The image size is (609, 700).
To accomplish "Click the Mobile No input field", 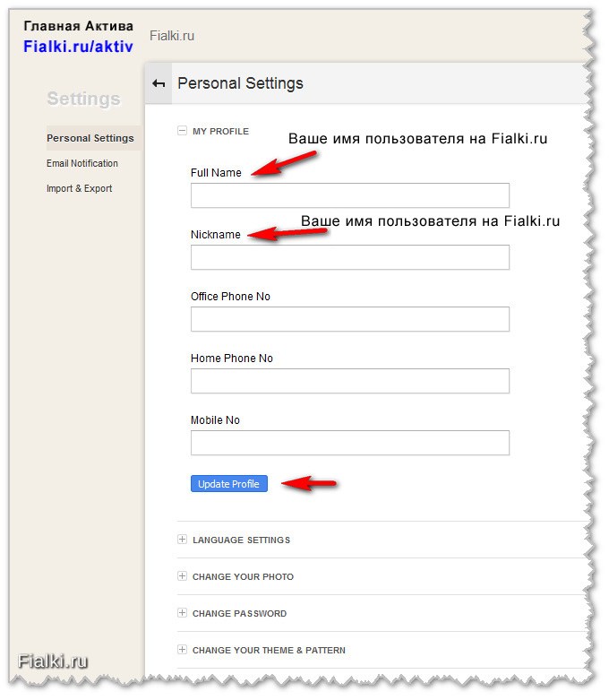I will pos(350,443).
